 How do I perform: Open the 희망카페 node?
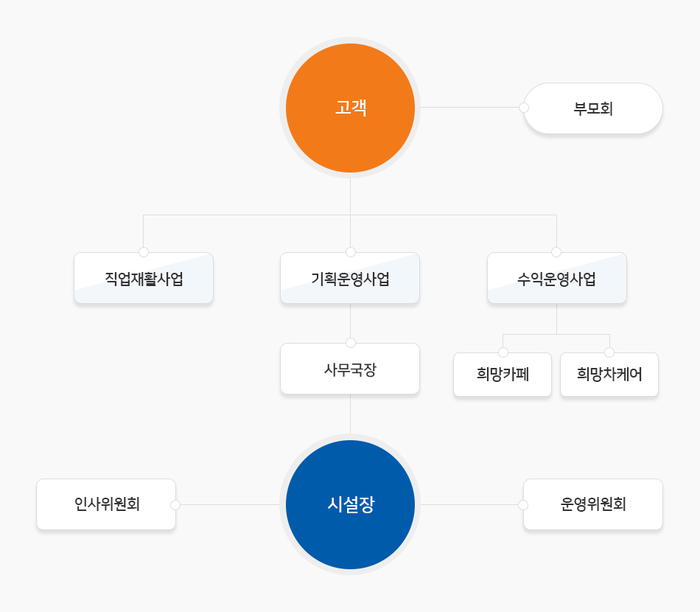click(503, 375)
